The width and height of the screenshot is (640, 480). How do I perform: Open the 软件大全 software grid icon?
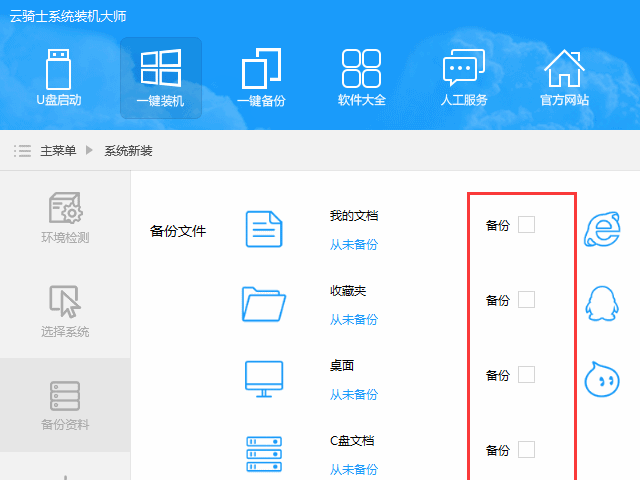[x=361, y=68]
